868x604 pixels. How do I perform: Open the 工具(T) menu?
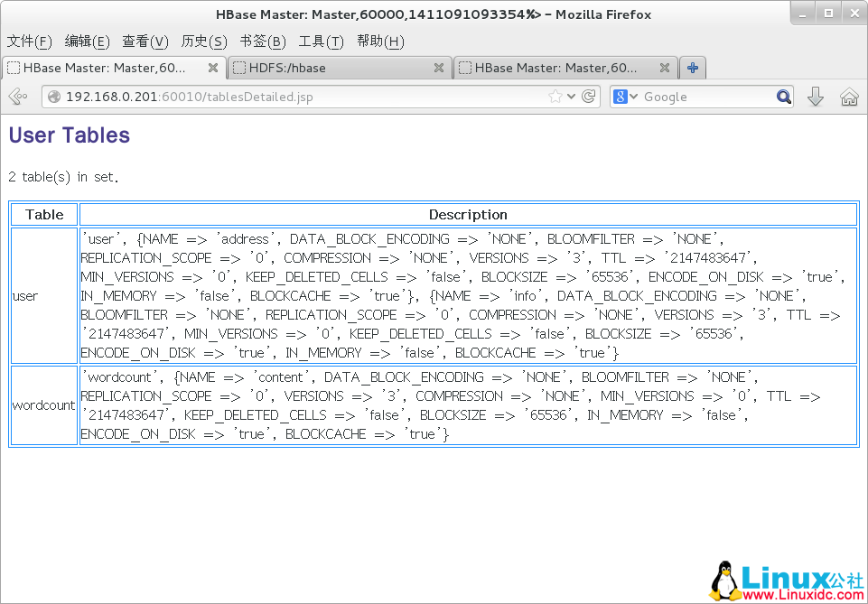click(x=322, y=42)
